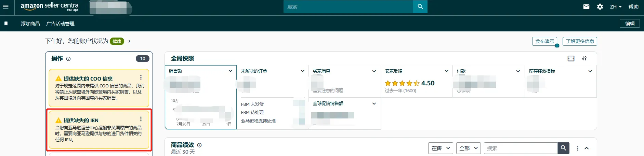This screenshot has height=156, width=644.
Task: Click the bookmark icon in favorites bar
Action: coord(6,24)
